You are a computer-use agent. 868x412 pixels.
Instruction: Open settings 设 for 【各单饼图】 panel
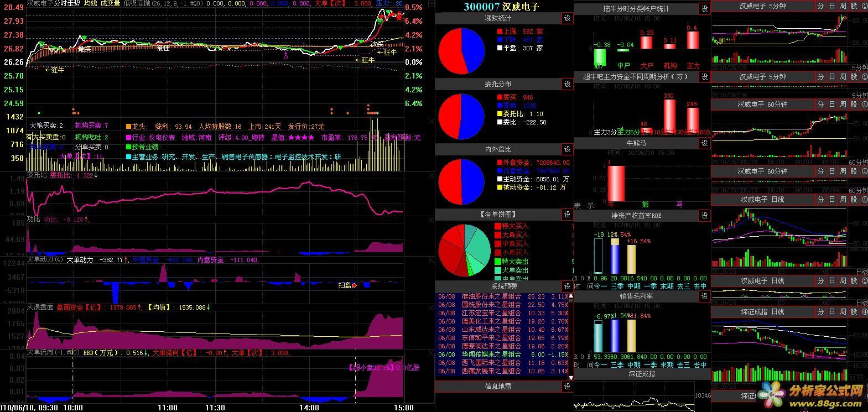coord(567,215)
